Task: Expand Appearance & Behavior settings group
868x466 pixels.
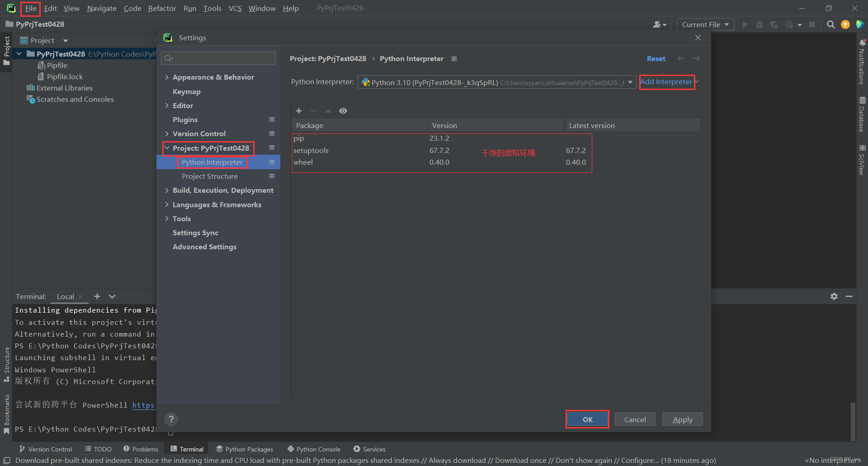Action: (x=167, y=77)
